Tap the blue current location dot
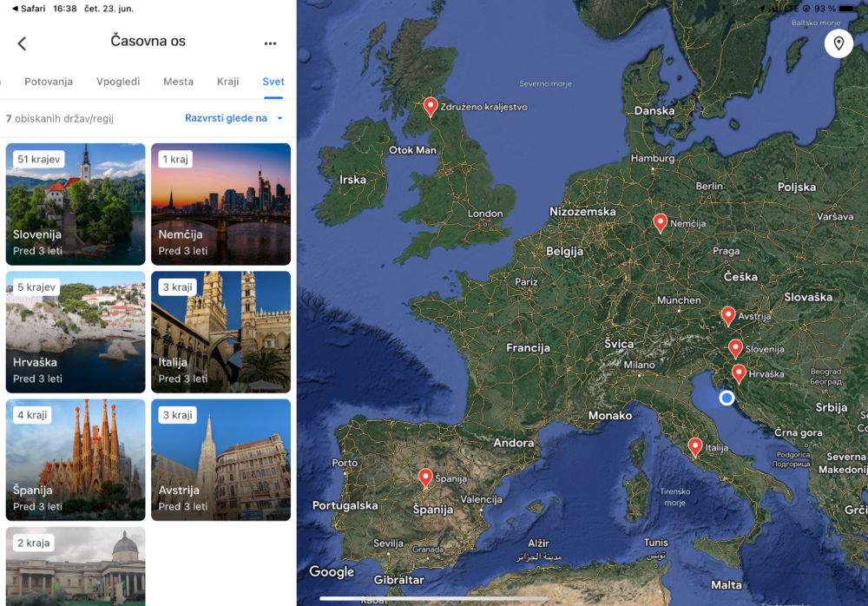This screenshot has height=606, width=868. pyautogui.click(x=727, y=398)
